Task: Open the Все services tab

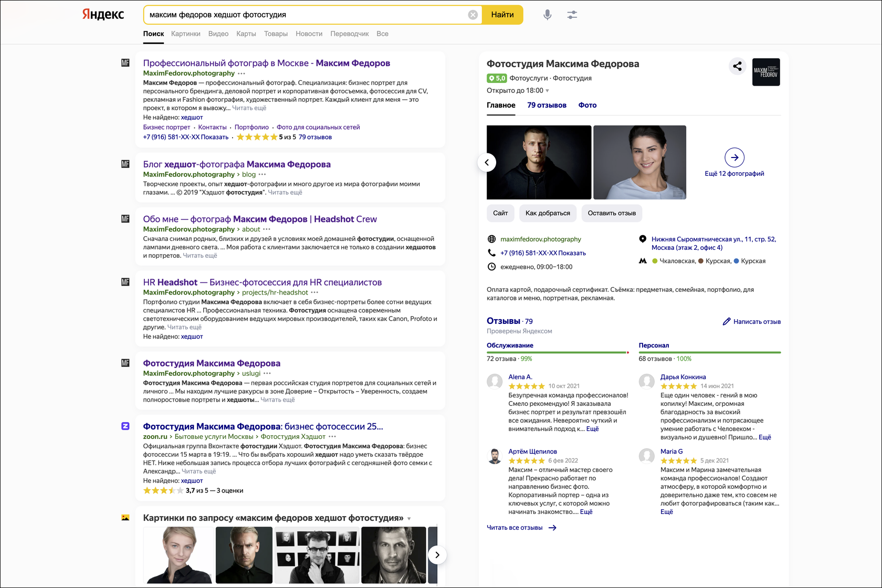Action: point(383,34)
